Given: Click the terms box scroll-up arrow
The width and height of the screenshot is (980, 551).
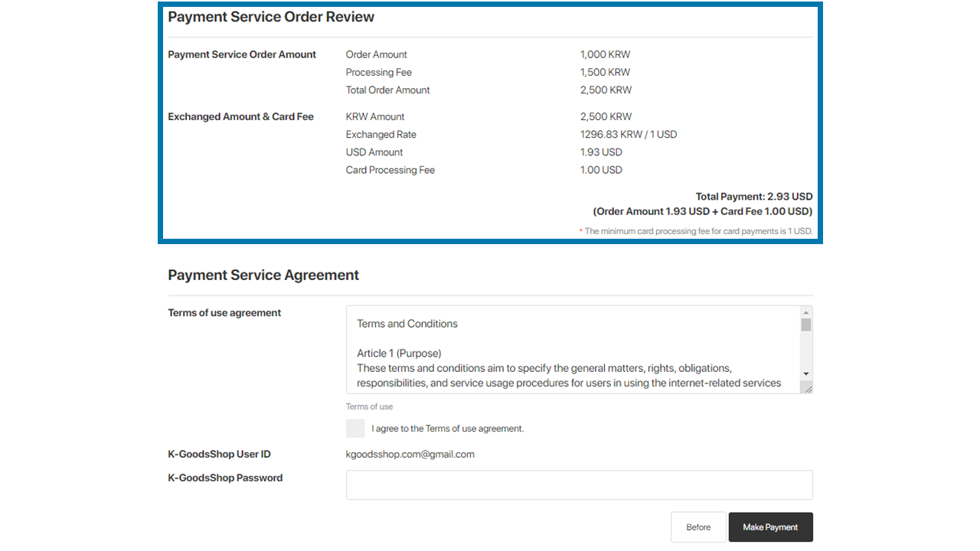Looking at the screenshot, I should pyautogui.click(x=806, y=312).
